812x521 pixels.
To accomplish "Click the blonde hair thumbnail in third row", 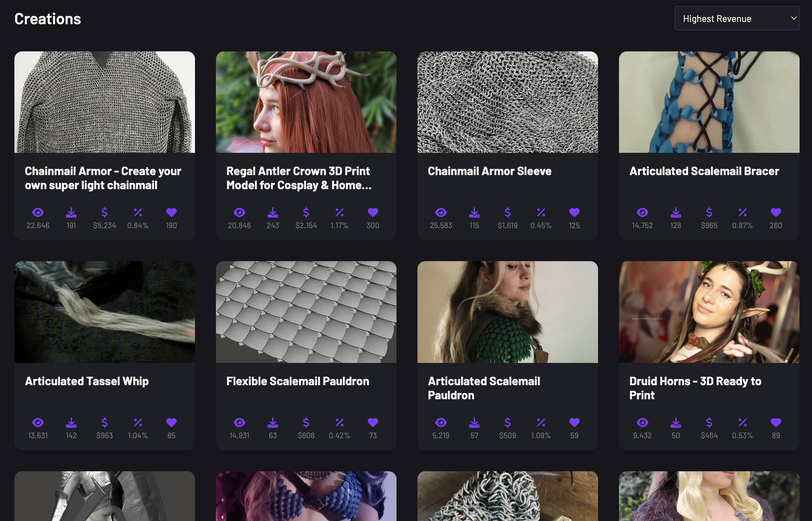I will click(x=709, y=496).
